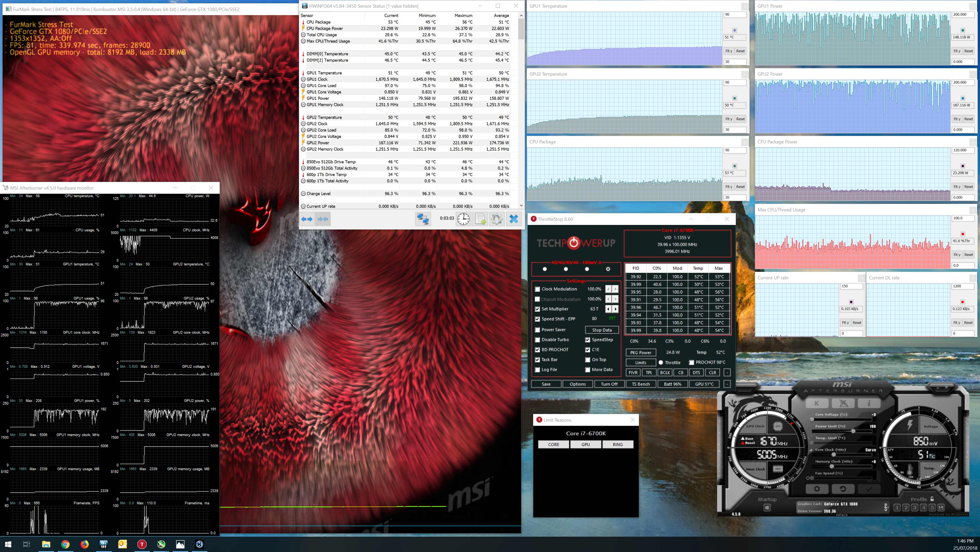Select the first ThrottleStop profile radio
980x552 pixels.
(545, 269)
